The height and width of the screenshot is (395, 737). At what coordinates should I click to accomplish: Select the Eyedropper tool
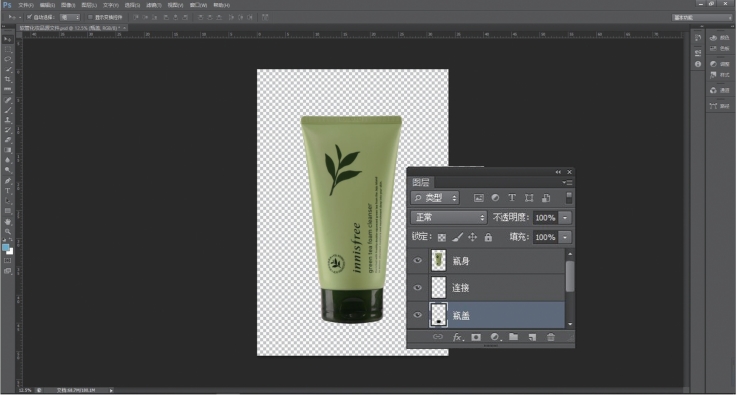pyautogui.click(x=8, y=89)
